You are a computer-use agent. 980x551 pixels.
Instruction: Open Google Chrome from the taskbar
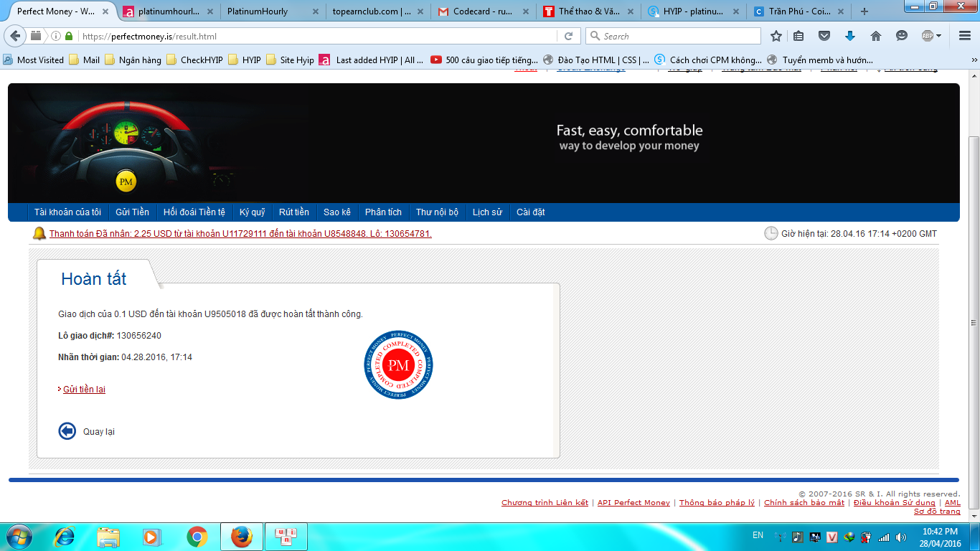coord(197,537)
